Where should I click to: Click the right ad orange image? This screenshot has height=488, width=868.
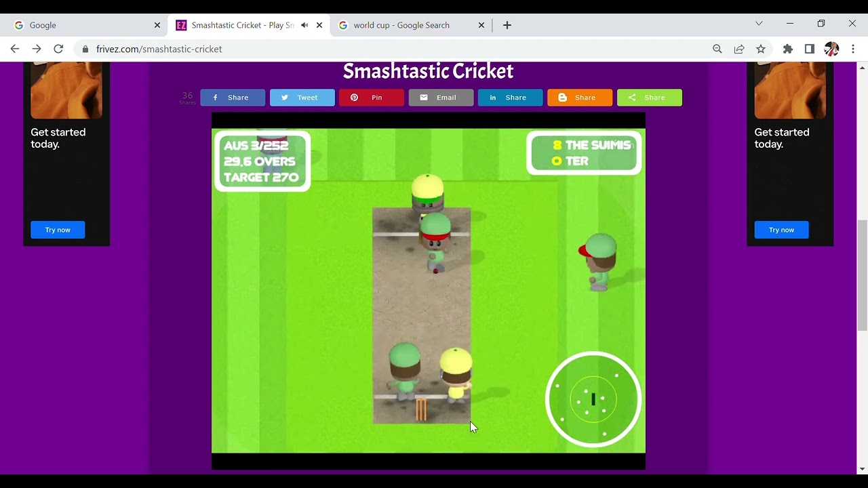[790, 90]
